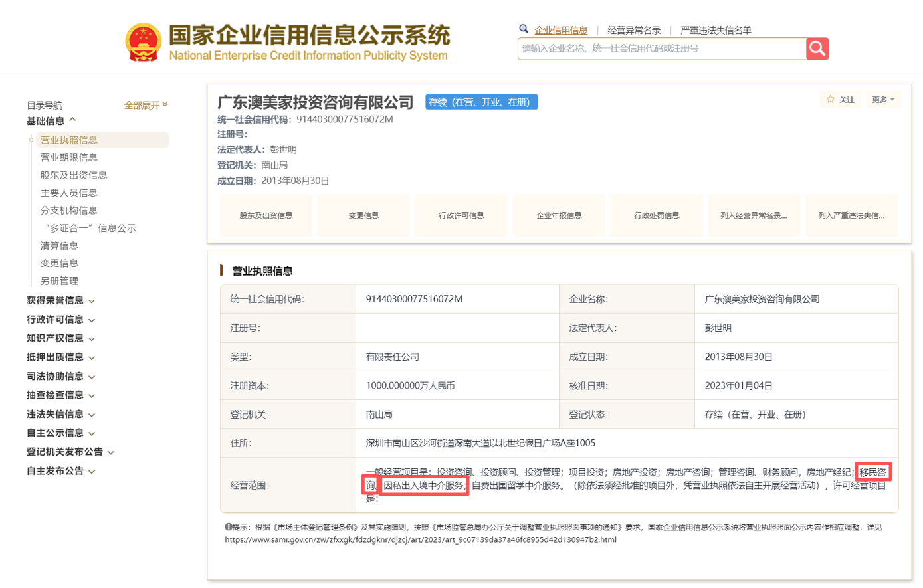Screen dimensions: 923x588
Task: Open the 企业年报信息 quick tab
Action: click(559, 215)
